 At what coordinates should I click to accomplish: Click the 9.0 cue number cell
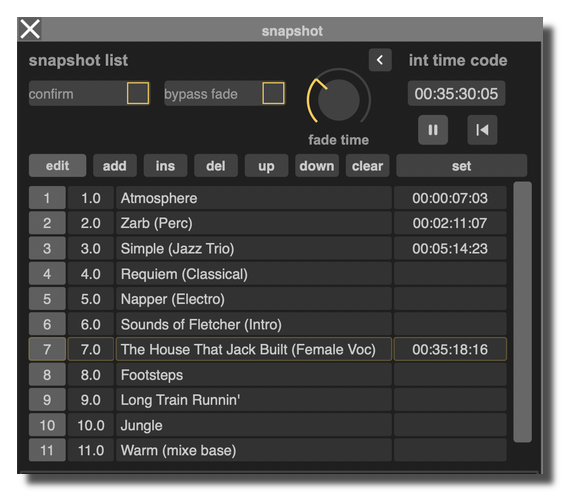coord(91,400)
